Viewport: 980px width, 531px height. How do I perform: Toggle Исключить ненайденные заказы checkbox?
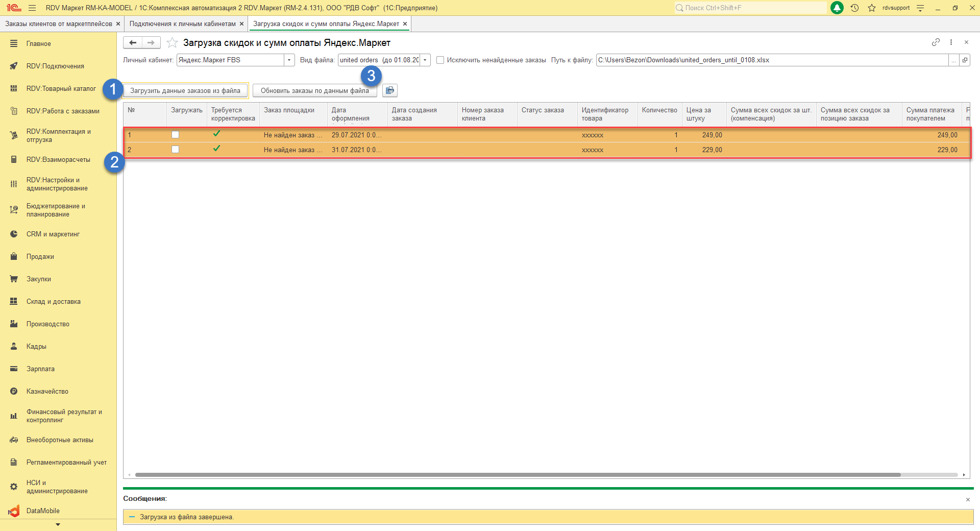[x=440, y=60]
